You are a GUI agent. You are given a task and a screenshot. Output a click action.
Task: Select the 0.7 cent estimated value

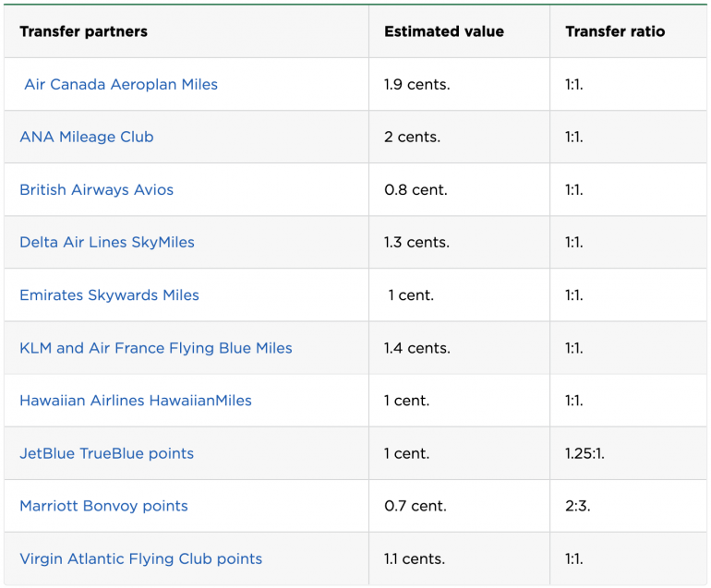pos(416,506)
